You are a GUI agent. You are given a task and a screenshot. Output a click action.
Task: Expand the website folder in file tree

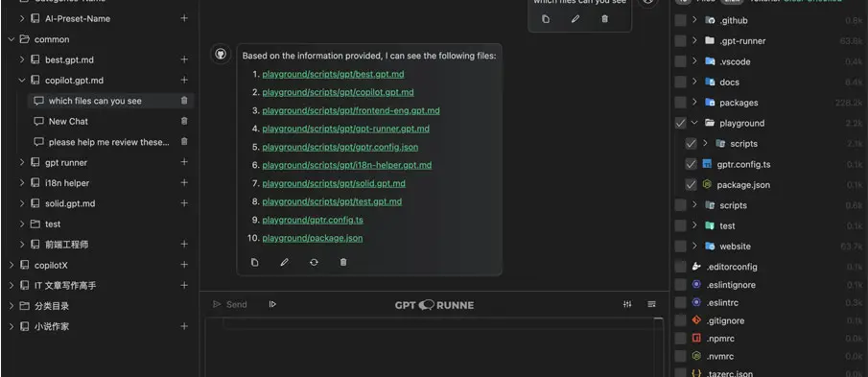pos(694,247)
